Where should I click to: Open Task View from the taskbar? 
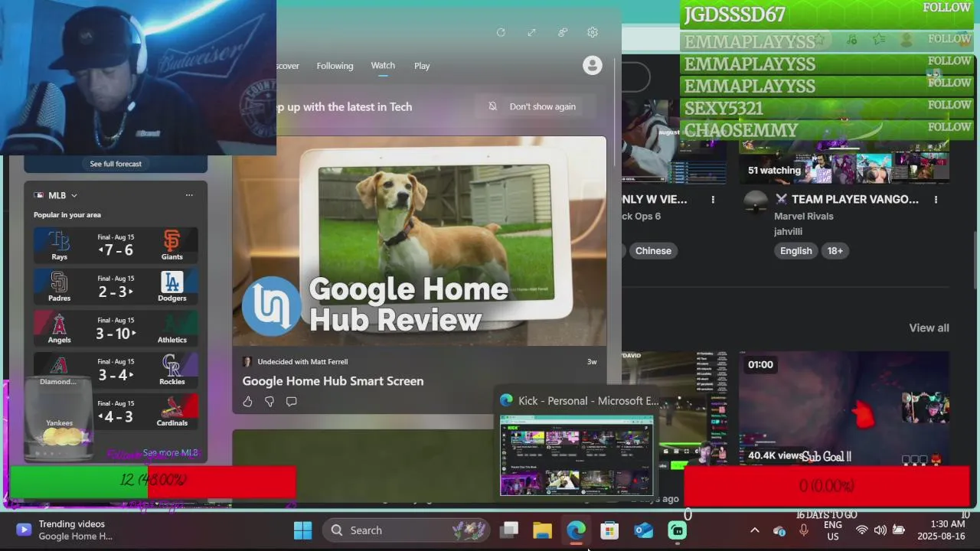point(509,530)
